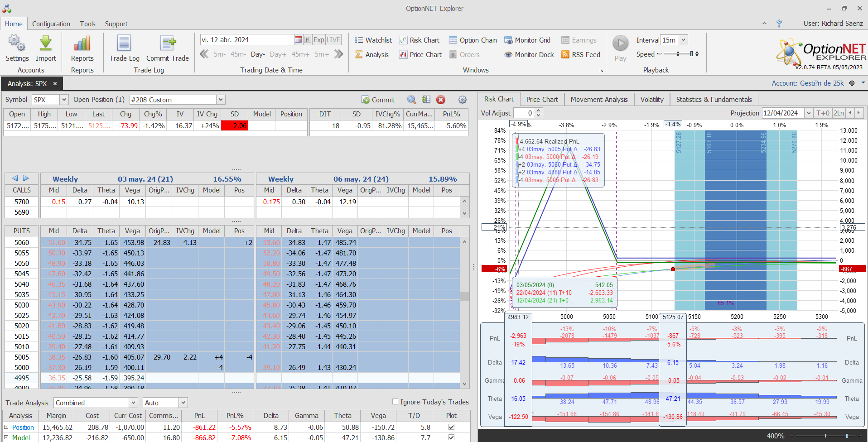Switch to the Movement Analysis tab

[599, 99]
